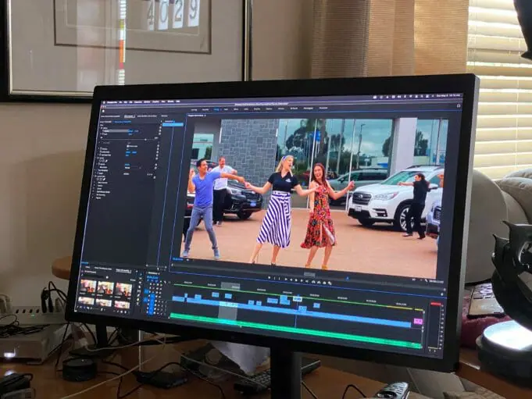532x399 pixels.
Task: Click the Apple logo in the macOS menu bar
Action: pos(102,102)
